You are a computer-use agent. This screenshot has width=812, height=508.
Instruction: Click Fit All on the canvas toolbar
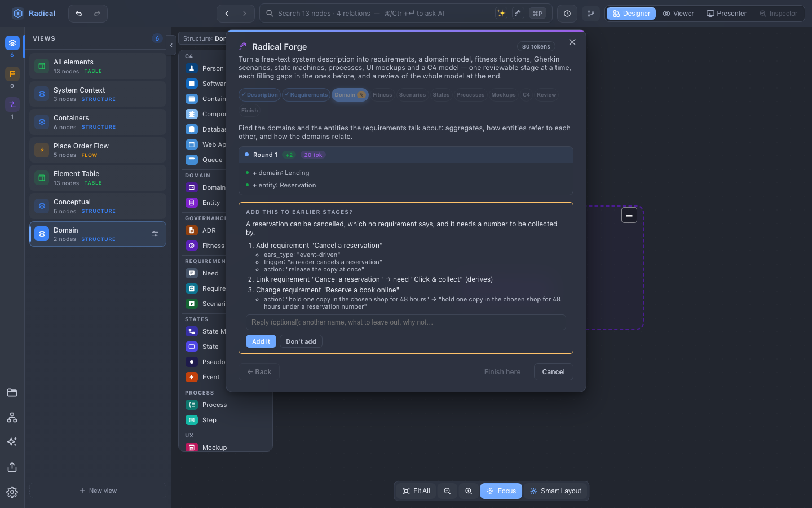(x=416, y=491)
